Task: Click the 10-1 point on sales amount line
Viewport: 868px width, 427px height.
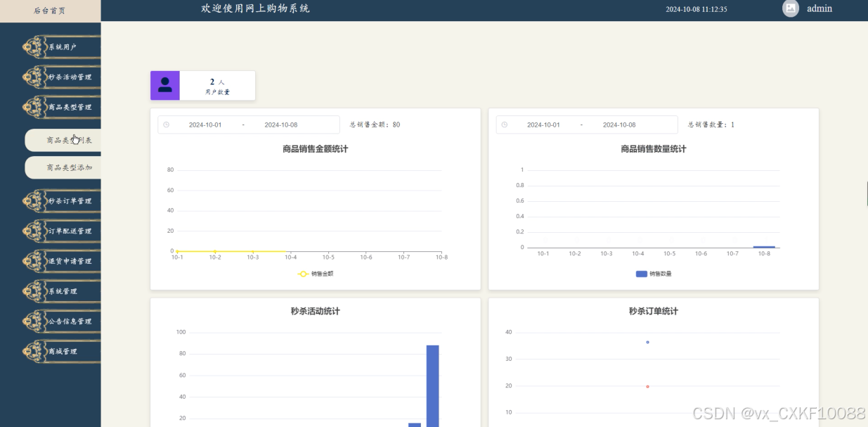Action: pos(177,251)
